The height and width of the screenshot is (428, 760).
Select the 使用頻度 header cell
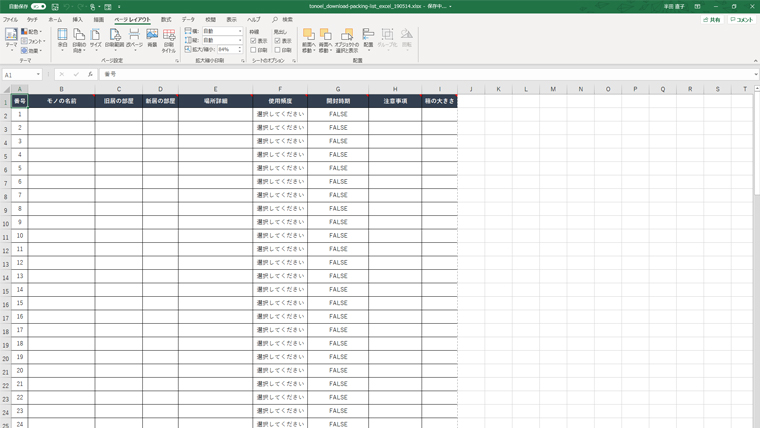click(280, 101)
